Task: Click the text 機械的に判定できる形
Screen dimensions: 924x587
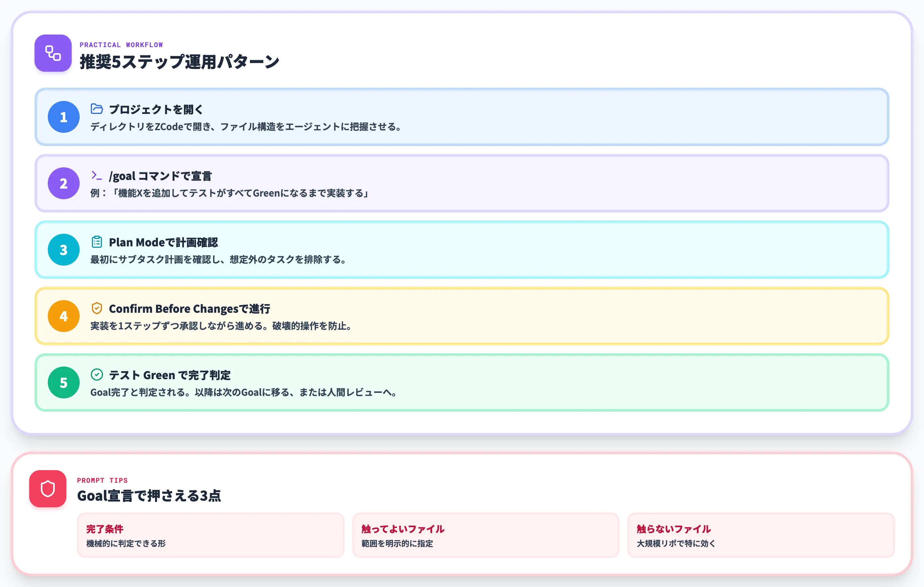Action: 126,543
